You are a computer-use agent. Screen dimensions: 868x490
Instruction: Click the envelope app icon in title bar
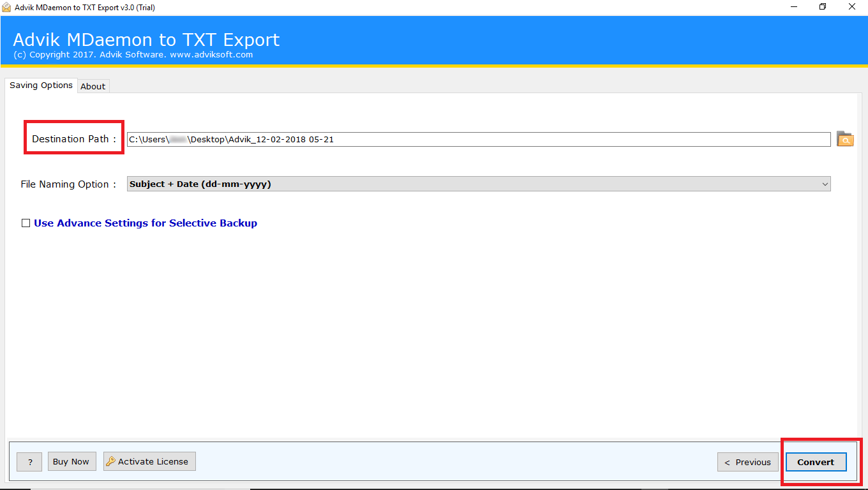[6, 7]
